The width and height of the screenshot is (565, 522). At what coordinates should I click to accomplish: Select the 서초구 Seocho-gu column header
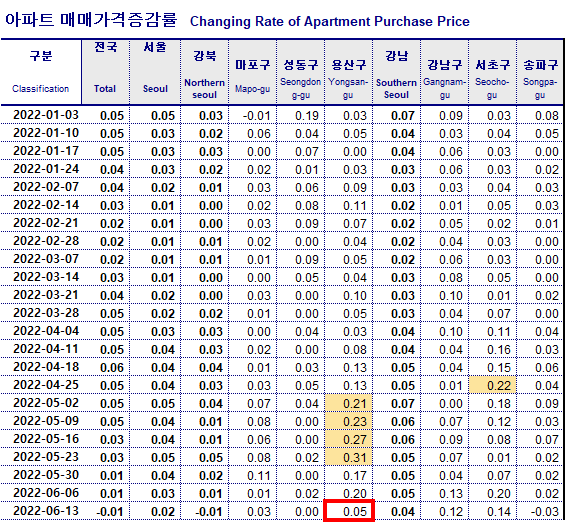tap(493, 72)
